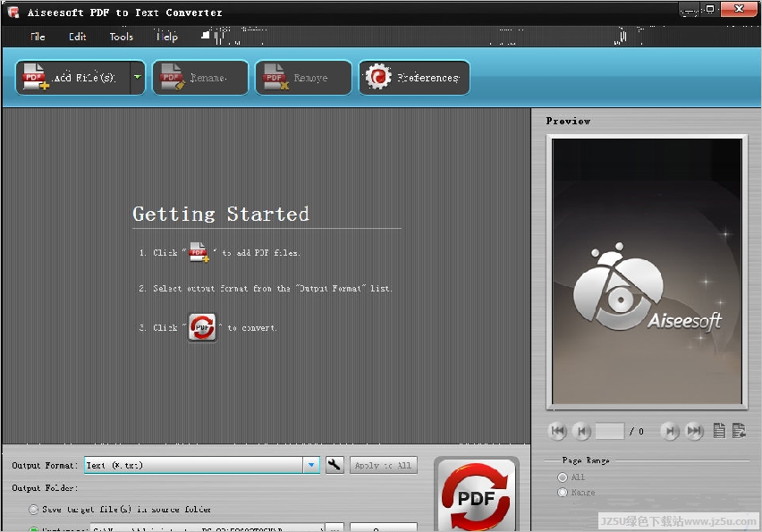Click the preview page number field
The width and height of the screenshot is (762, 532).
pyautogui.click(x=609, y=431)
